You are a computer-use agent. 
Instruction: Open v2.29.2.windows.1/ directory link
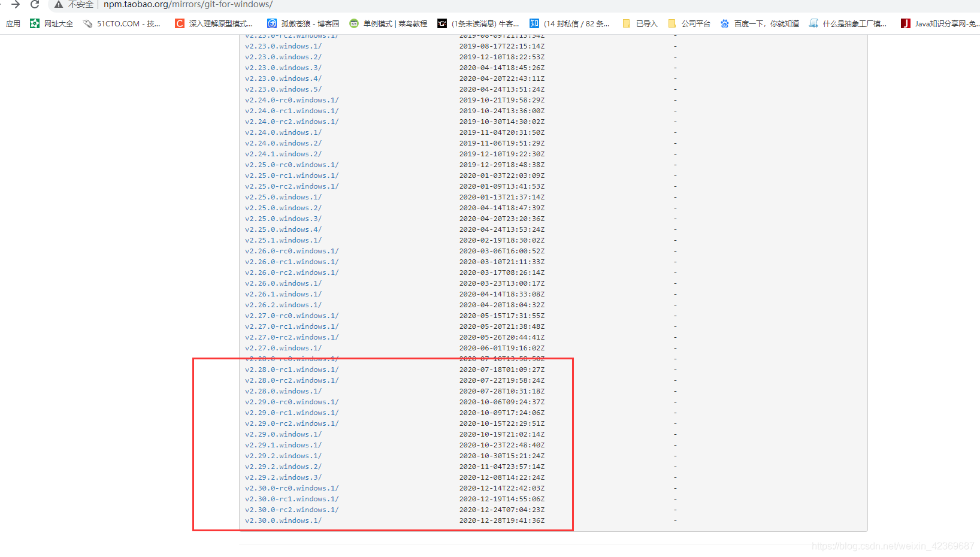pos(283,456)
